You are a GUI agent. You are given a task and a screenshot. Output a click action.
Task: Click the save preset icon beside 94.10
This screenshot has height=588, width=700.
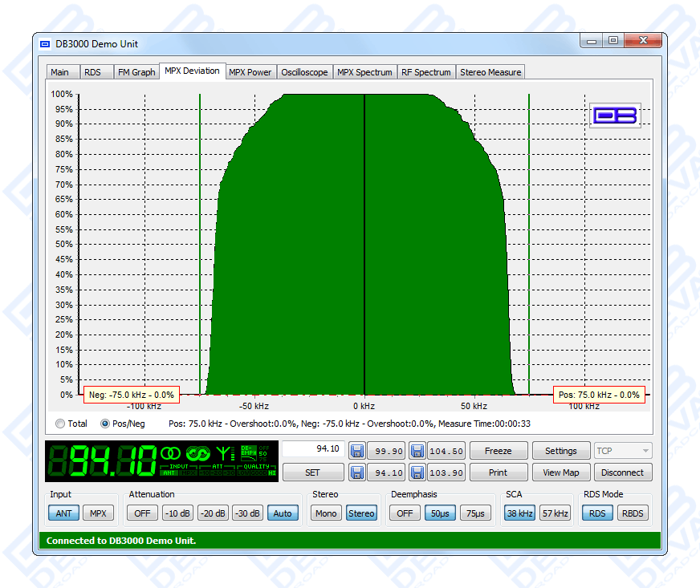(x=357, y=472)
